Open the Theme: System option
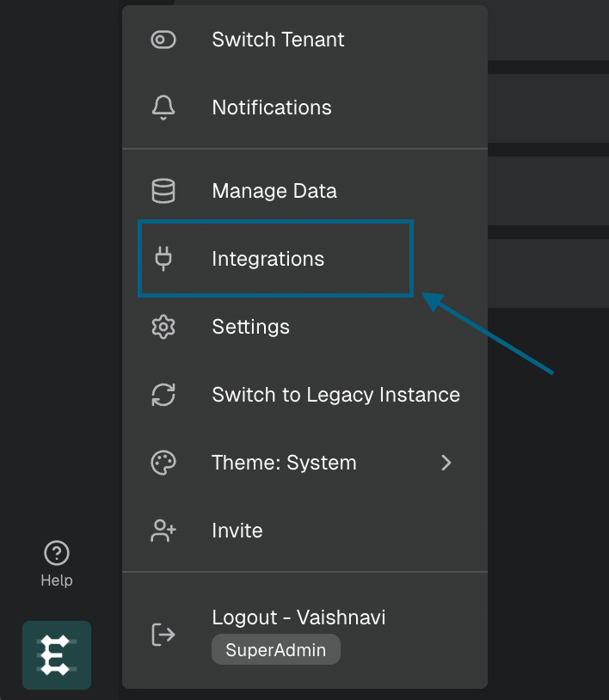This screenshot has height=700, width=609. point(305,463)
